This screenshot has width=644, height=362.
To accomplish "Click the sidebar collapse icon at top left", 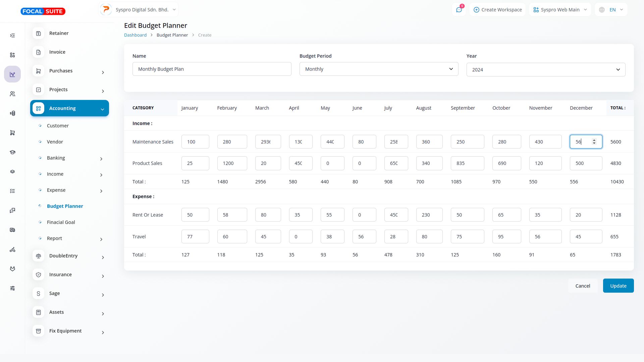I will pos(12,36).
